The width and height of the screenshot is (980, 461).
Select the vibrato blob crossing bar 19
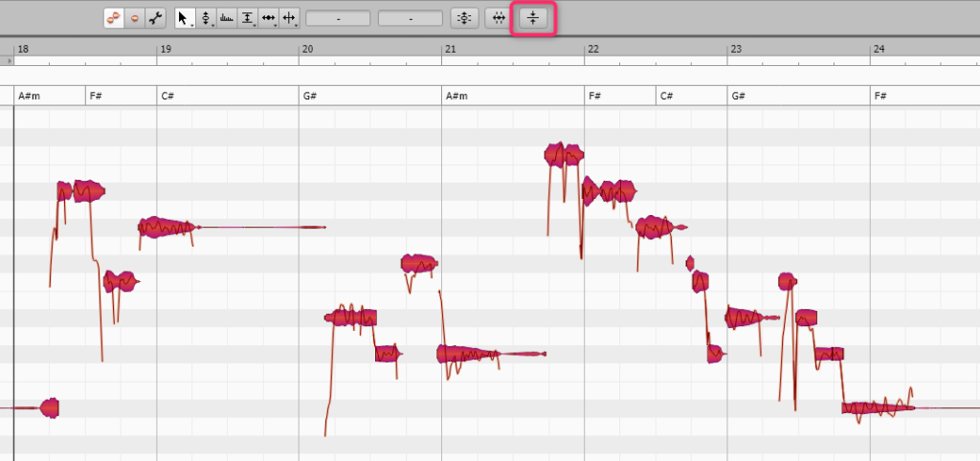167,228
